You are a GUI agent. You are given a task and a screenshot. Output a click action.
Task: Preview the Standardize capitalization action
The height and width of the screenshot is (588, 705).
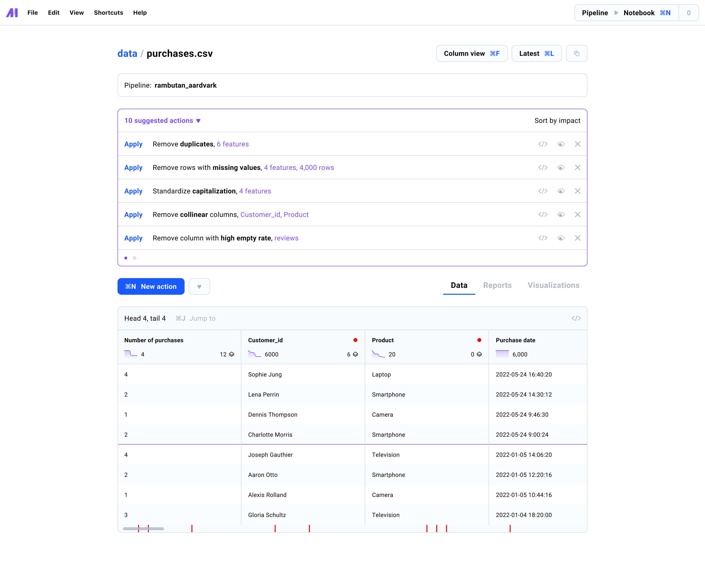[561, 191]
